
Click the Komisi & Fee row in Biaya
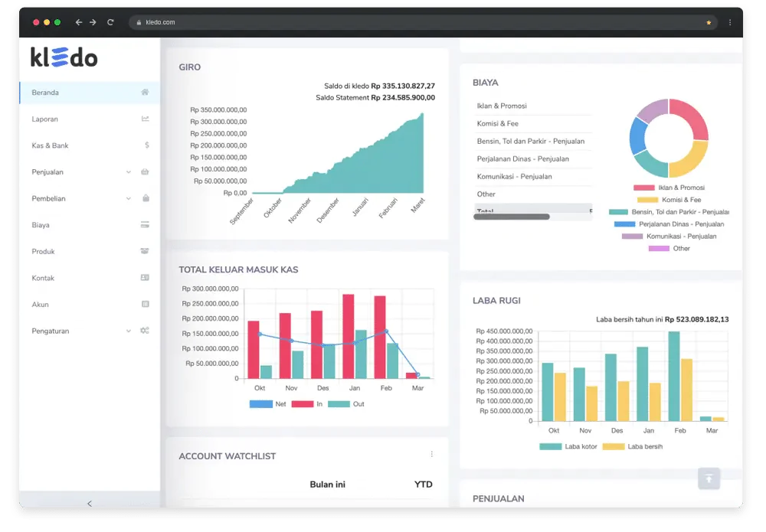point(498,123)
